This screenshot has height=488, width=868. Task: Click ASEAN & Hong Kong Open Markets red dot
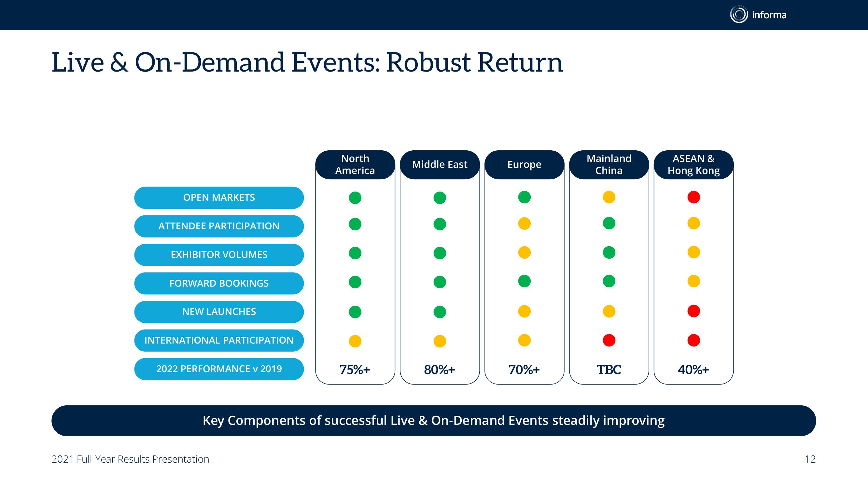[x=693, y=197]
